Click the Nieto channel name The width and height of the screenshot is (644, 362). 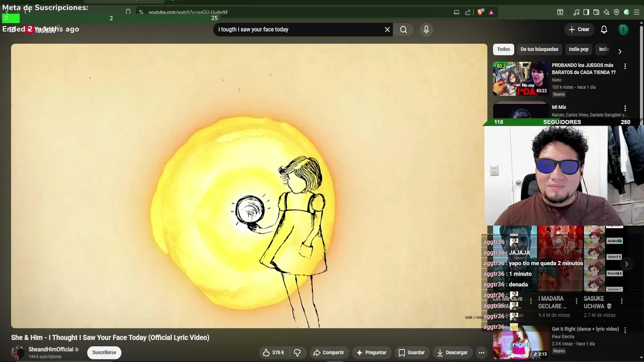(x=556, y=80)
